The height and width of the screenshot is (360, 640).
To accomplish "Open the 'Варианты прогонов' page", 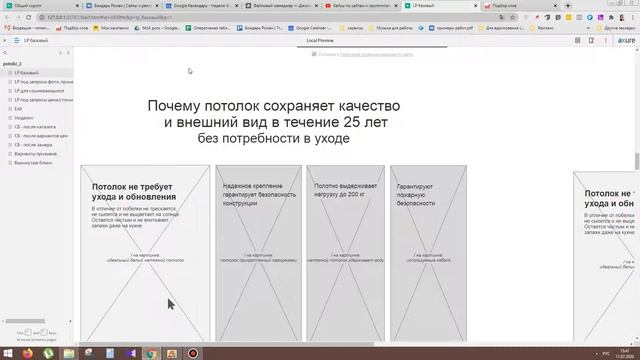I will [37, 154].
